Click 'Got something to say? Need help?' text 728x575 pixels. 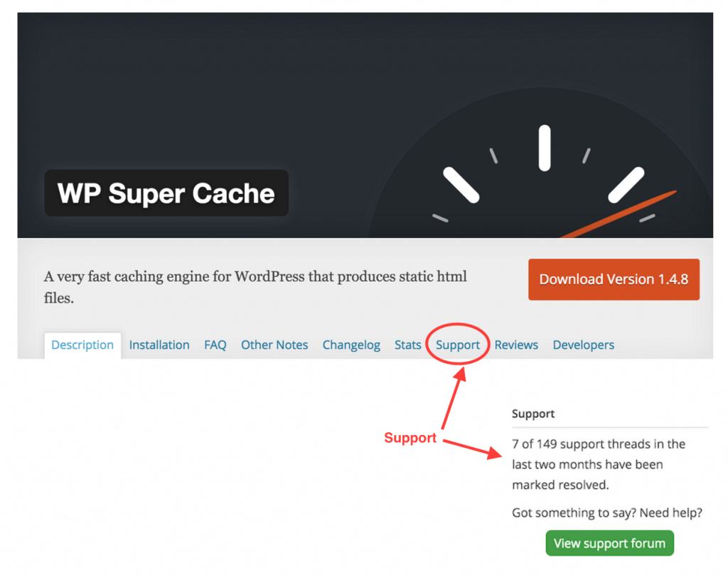coord(607,512)
